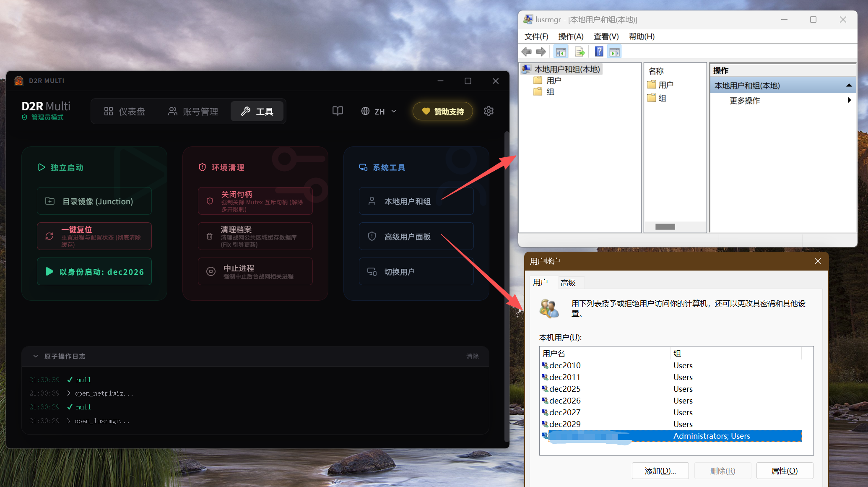Viewport: 868px width, 487px height.
Task: Collapse the 原子操作日志 panel chevron
Action: 35,356
